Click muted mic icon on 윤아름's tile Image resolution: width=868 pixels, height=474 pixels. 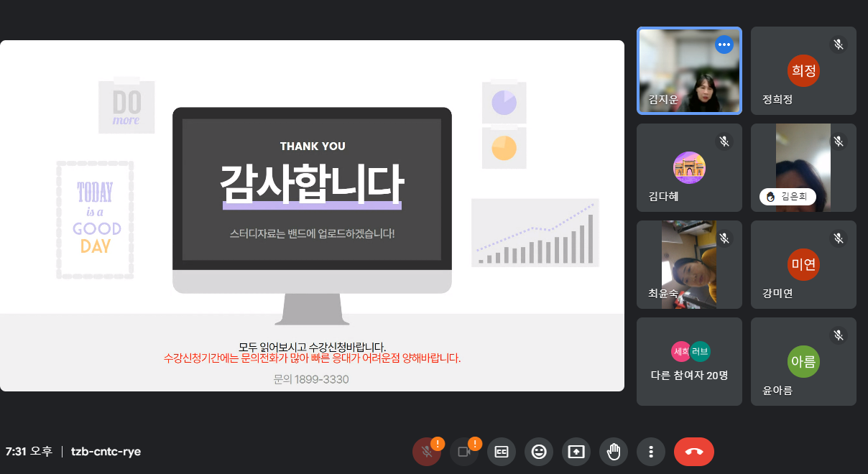click(838, 335)
